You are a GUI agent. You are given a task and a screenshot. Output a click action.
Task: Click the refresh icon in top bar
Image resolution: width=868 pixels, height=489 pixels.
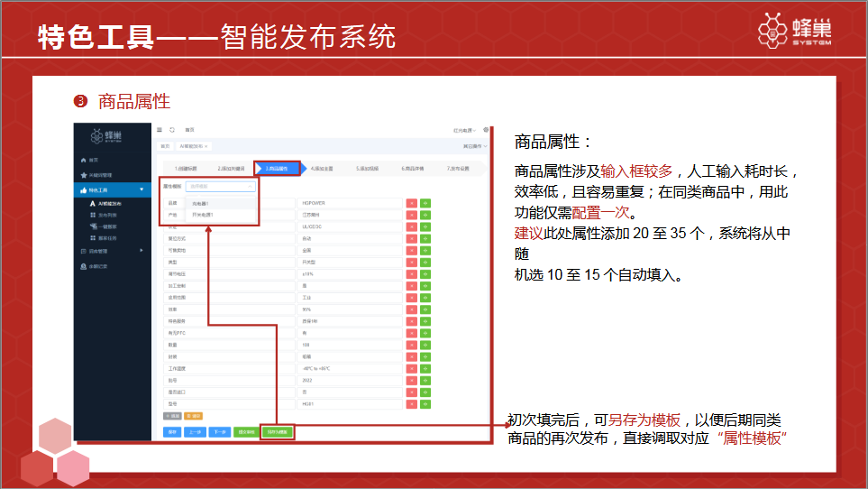(172, 130)
